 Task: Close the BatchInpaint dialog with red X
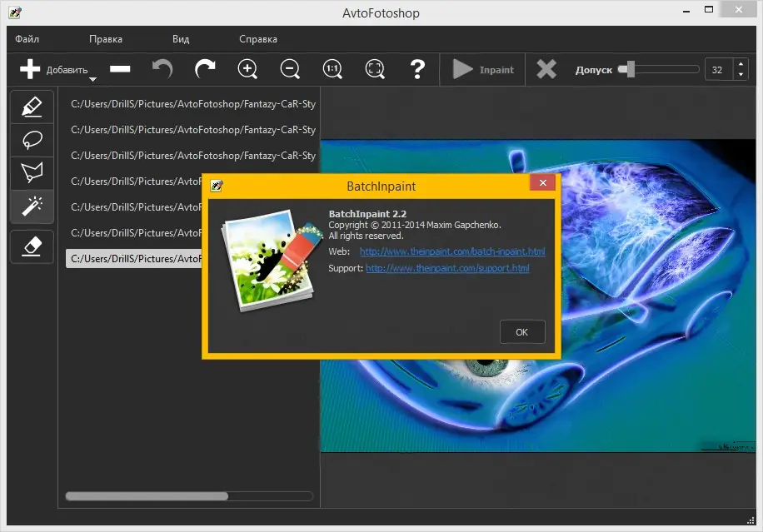(542, 182)
